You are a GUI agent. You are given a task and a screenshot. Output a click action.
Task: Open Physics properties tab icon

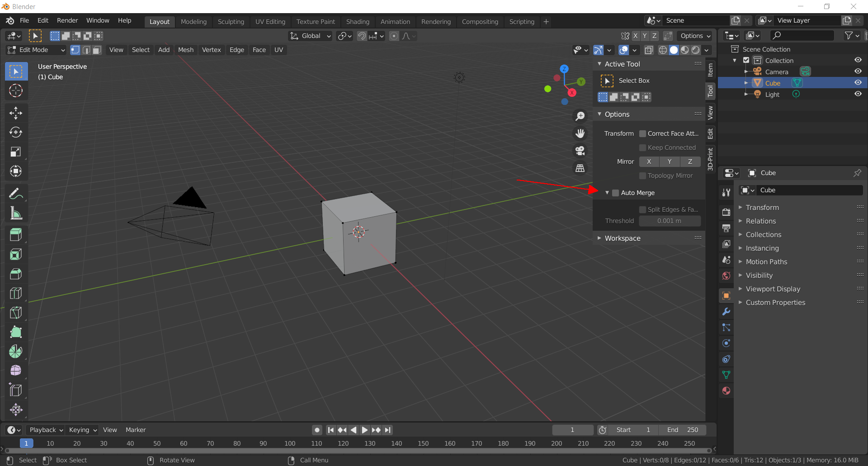(x=726, y=343)
